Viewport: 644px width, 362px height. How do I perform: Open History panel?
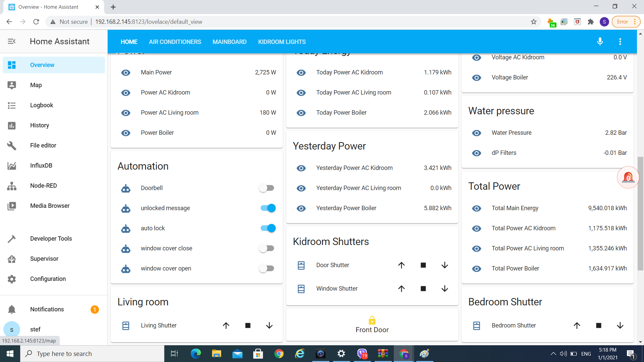54,125
